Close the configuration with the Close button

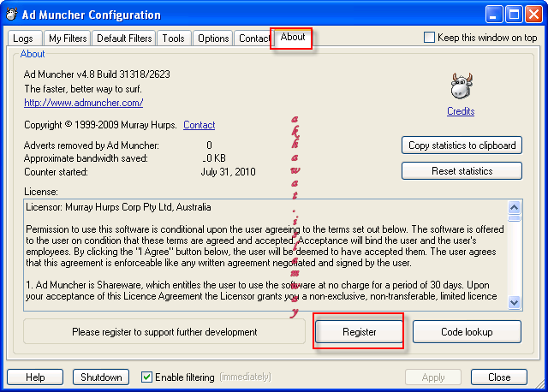coord(499,377)
